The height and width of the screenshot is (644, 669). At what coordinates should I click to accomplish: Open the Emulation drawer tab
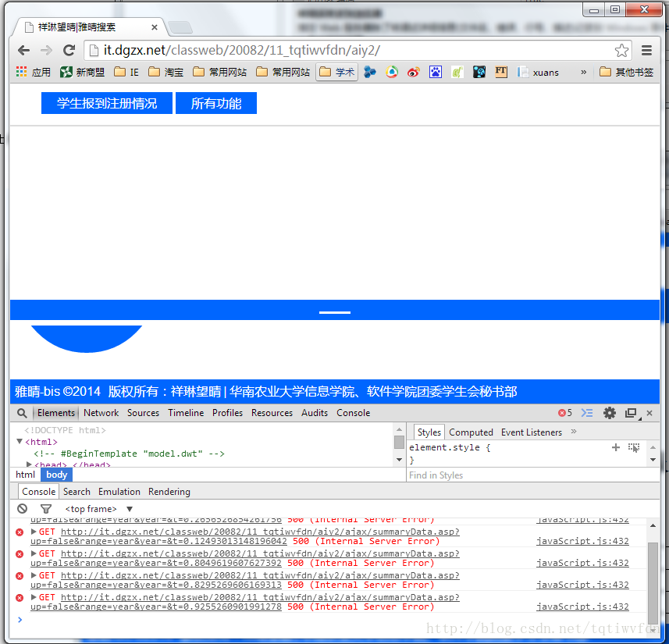(x=119, y=492)
